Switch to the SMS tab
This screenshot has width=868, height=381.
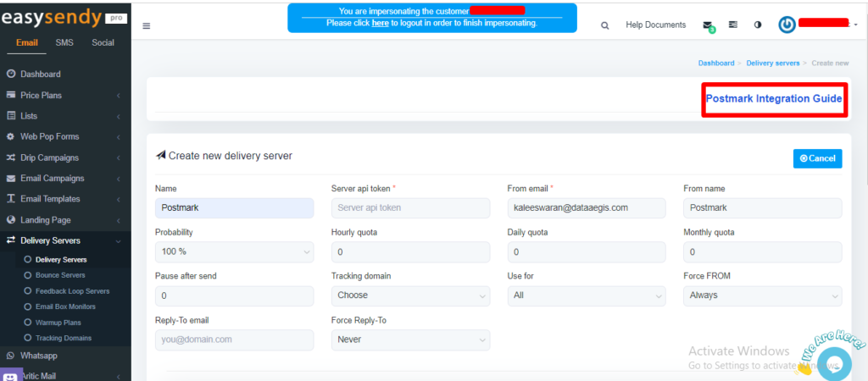tap(64, 43)
